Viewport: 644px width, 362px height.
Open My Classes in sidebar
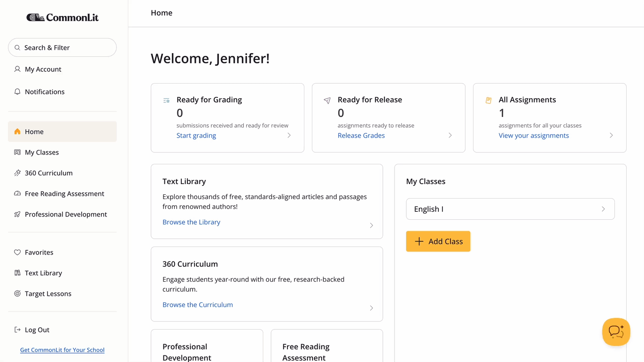(x=42, y=152)
